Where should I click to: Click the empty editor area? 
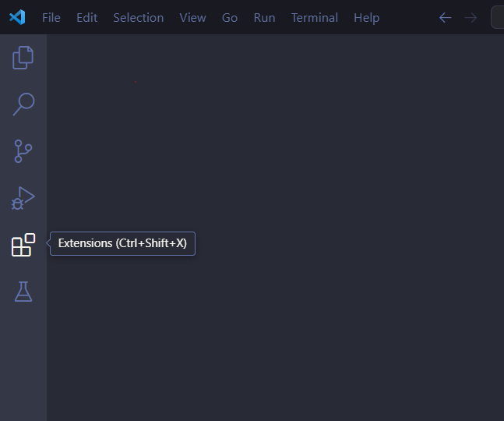click(x=312, y=327)
